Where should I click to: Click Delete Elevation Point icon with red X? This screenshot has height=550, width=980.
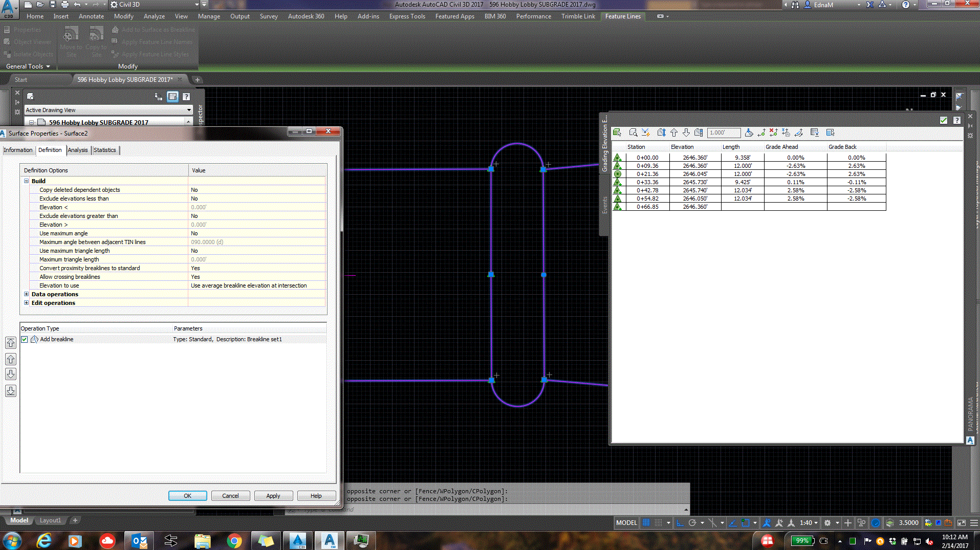point(774,133)
